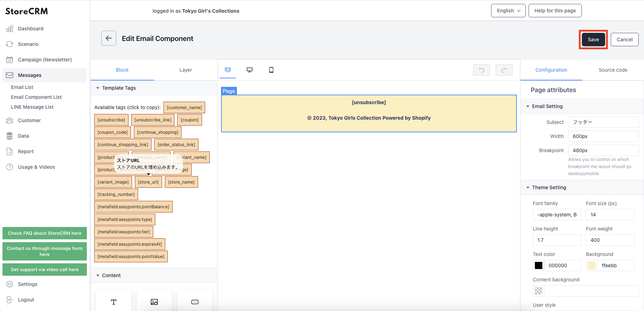The image size is (644, 311).
Task: Click the Font size field
Action: (x=610, y=215)
